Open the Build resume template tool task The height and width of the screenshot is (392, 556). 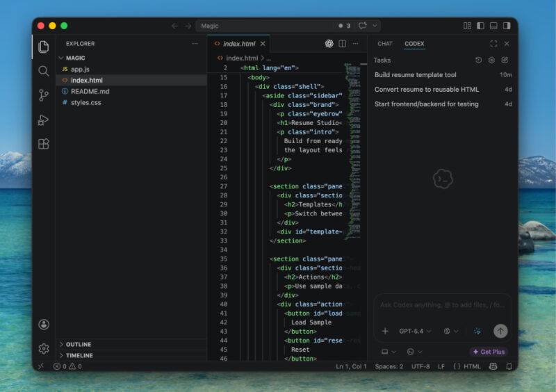pos(416,75)
